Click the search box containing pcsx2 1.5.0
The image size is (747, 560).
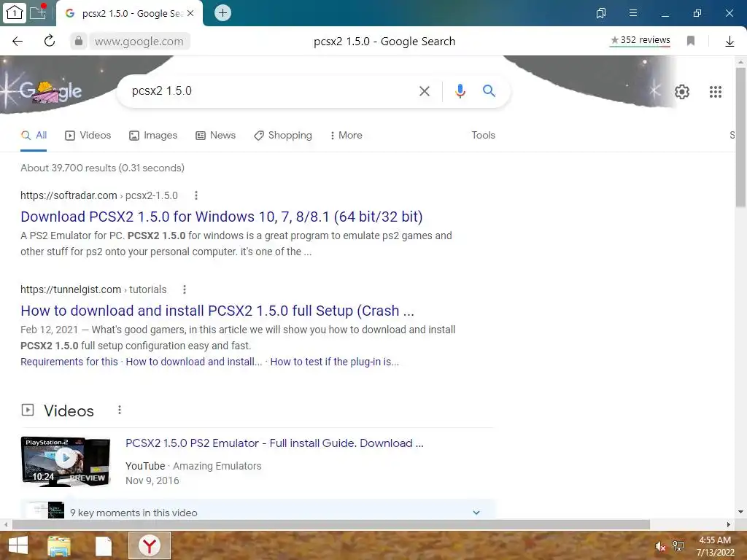[271, 90]
